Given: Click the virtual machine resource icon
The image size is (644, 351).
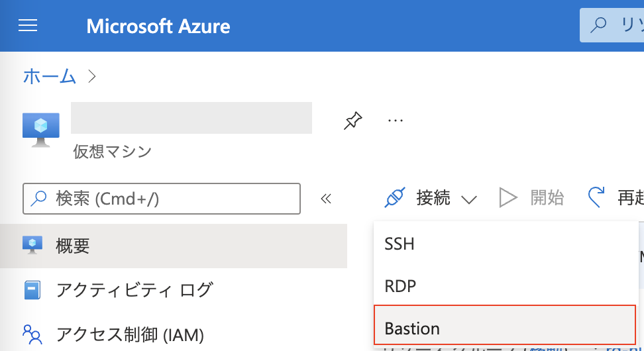Looking at the screenshot, I should pos(40,130).
